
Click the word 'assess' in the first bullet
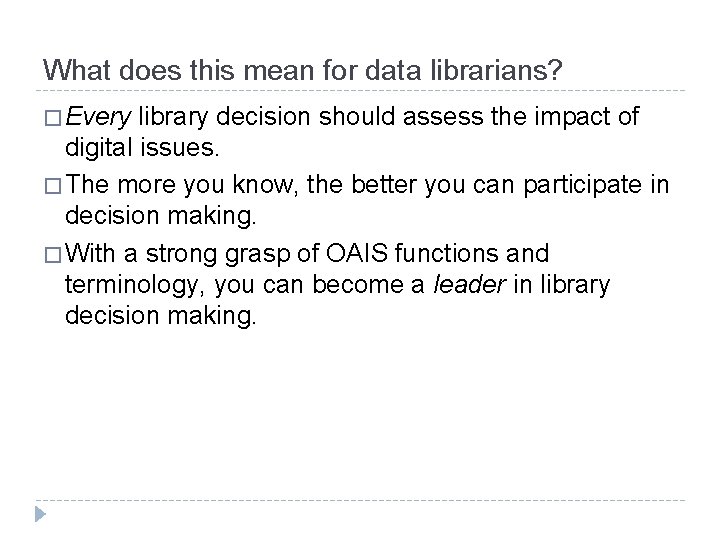(x=443, y=117)
